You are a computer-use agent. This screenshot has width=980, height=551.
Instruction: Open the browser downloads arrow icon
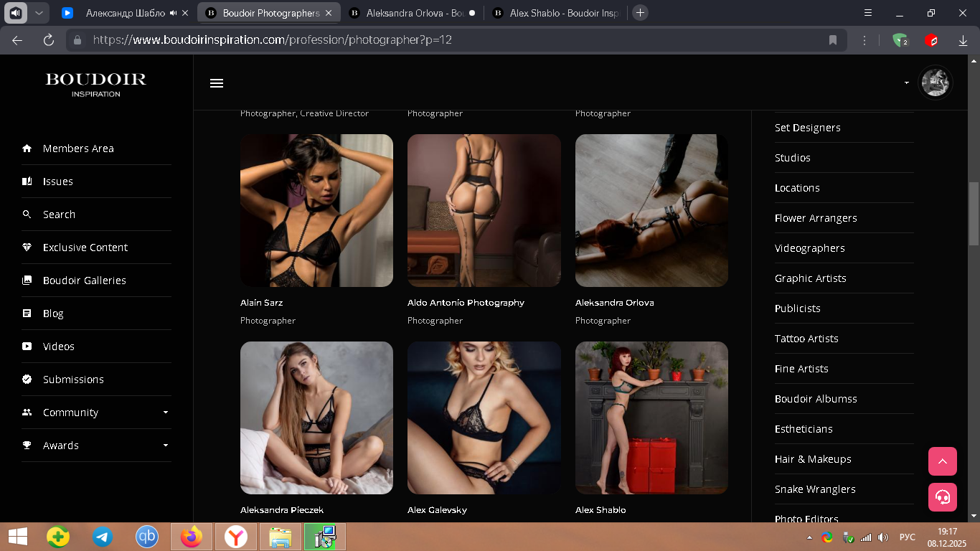pos(963,41)
